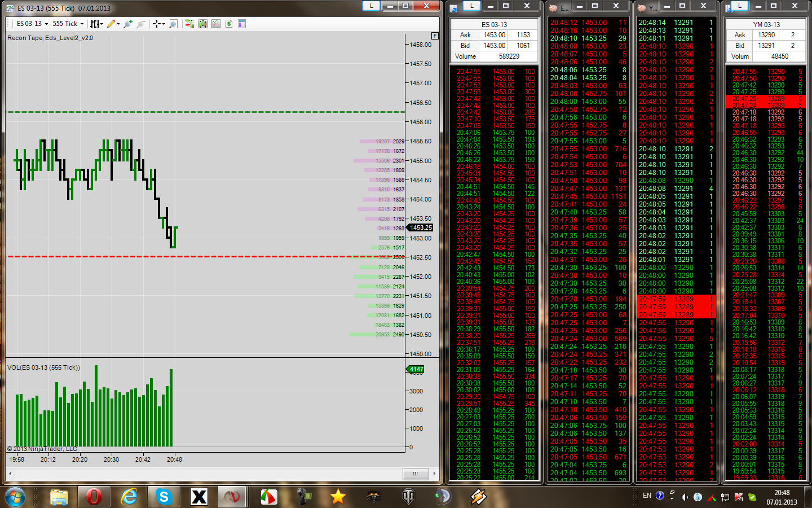Open the chart zoom frame tool
Screen dimensions: 812x508
coord(174,24)
